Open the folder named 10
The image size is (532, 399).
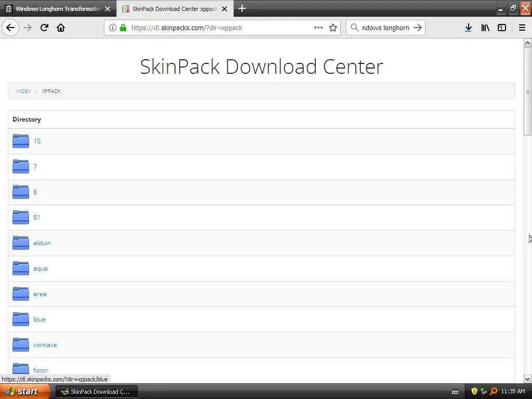point(37,141)
